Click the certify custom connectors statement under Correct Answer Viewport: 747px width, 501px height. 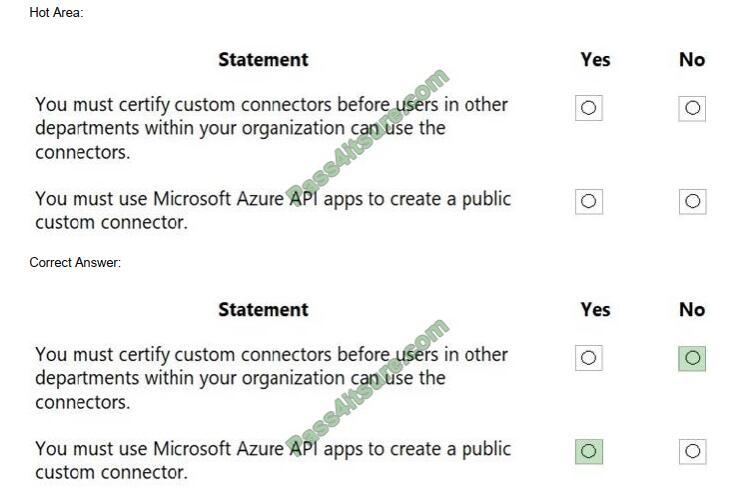(x=272, y=378)
